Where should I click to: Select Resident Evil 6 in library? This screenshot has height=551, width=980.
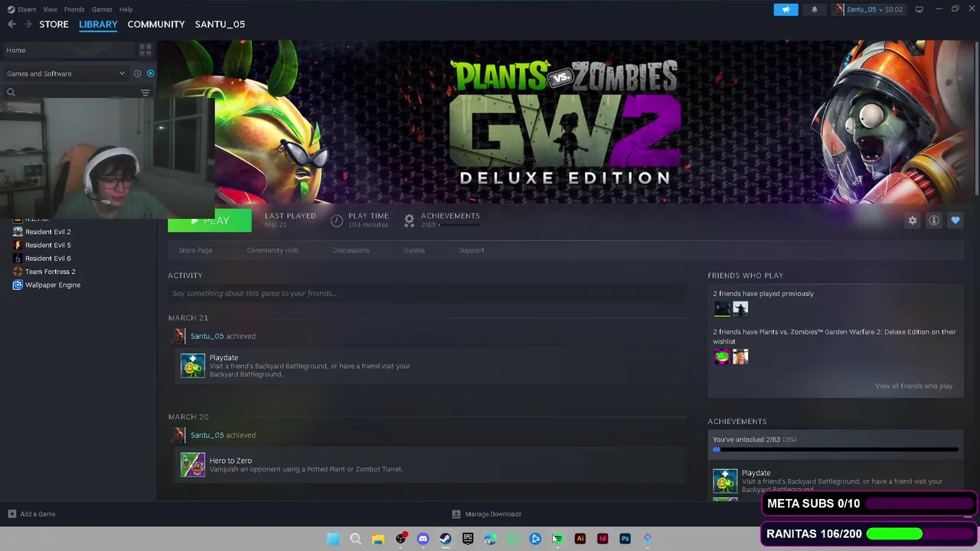click(47, 259)
